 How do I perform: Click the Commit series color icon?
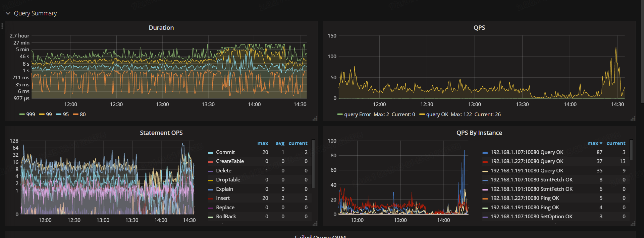click(211, 153)
